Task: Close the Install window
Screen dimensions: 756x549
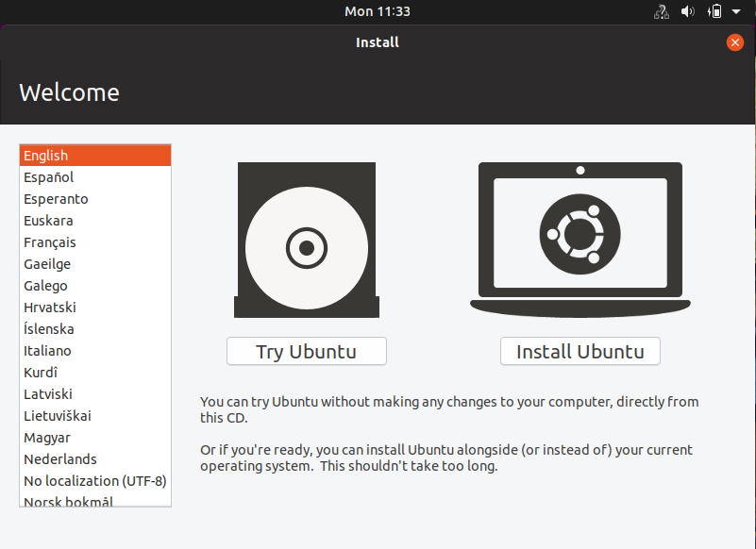Action: [734, 42]
